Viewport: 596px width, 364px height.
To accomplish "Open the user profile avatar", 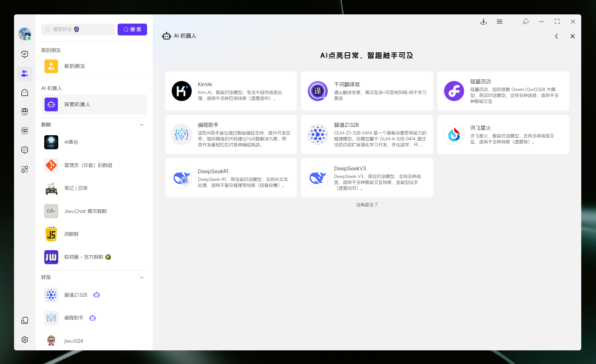I will click(x=25, y=34).
